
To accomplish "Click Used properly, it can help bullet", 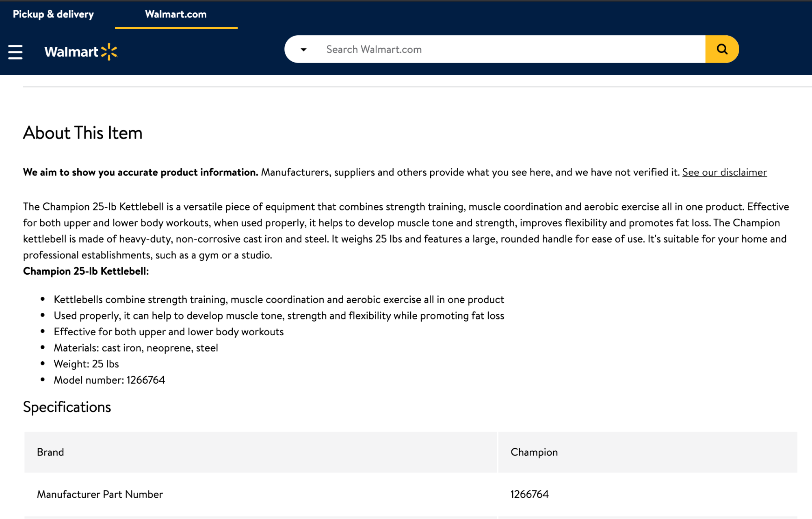I will 279,316.
